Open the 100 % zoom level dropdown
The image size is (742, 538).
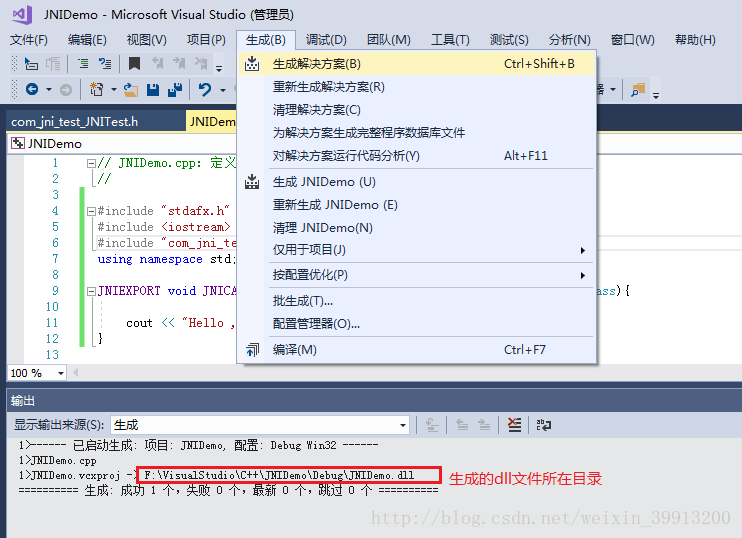[x=61, y=373]
